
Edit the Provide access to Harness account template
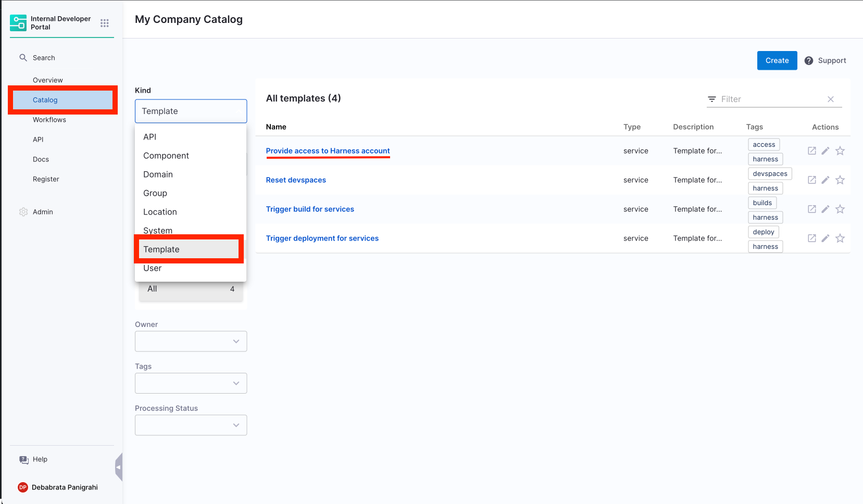coord(826,151)
